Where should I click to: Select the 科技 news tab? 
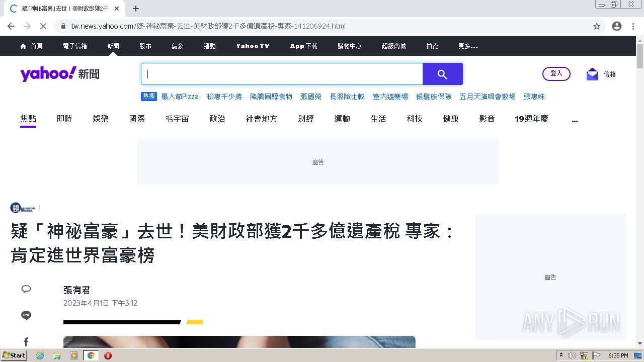(415, 119)
